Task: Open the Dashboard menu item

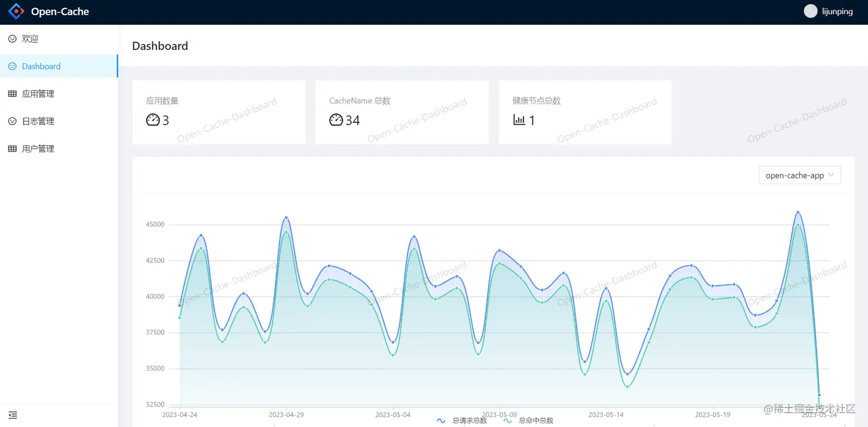Action: pyautogui.click(x=59, y=66)
